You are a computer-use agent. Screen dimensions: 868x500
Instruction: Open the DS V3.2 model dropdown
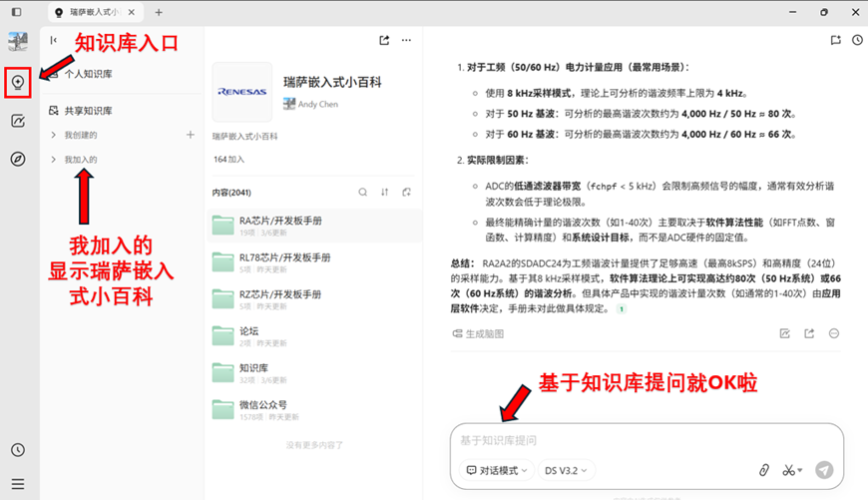click(x=566, y=470)
